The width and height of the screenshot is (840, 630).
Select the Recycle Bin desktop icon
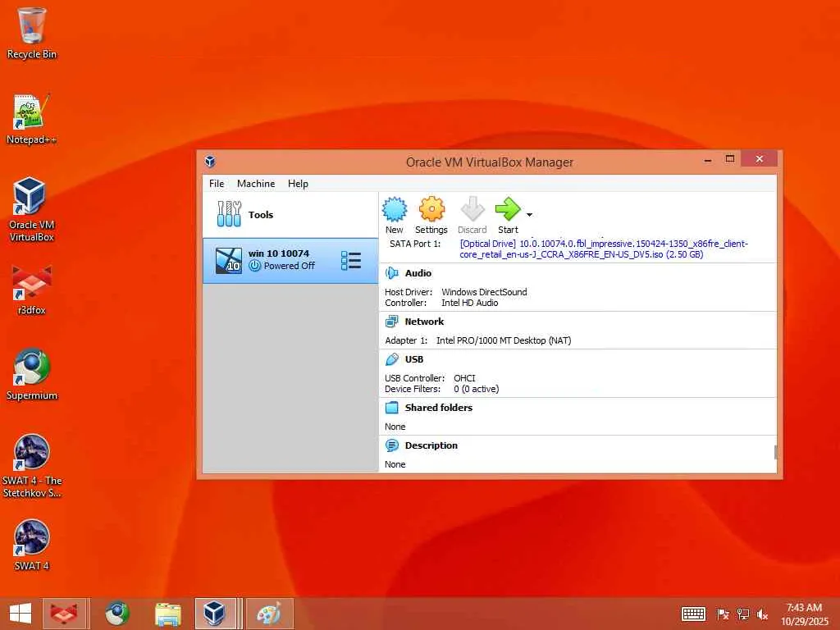click(32, 33)
